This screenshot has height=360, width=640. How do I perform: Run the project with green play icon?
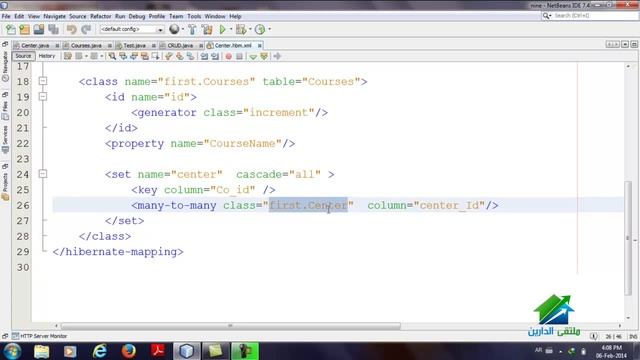pos(222,29)
